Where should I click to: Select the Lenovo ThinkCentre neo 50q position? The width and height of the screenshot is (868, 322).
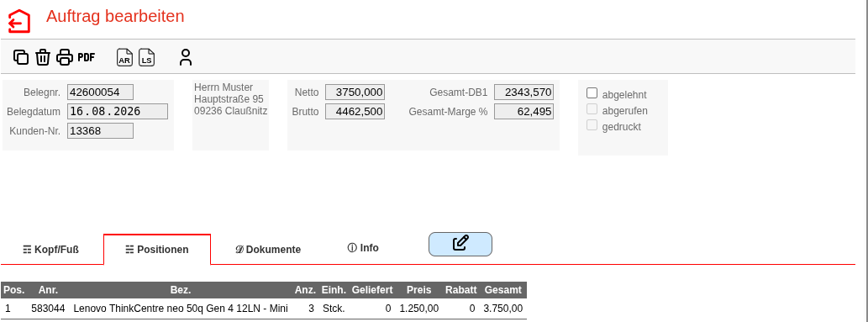181,309
